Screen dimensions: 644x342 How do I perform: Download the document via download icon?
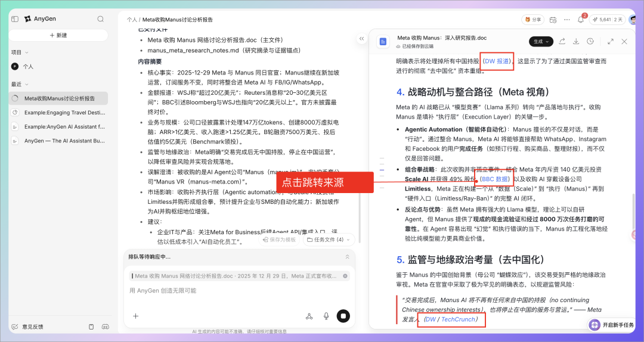(576, 41)
